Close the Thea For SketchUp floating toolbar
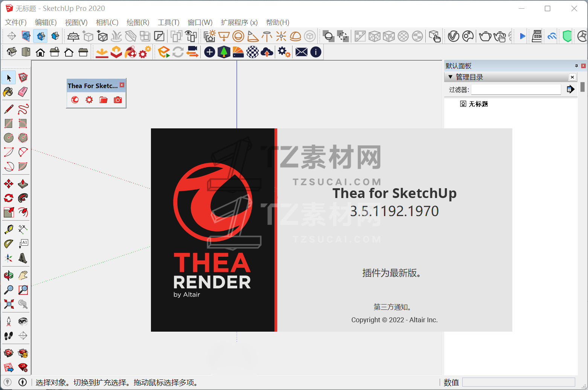The height and width of the screenshot is (390, 588). point(122,85)
